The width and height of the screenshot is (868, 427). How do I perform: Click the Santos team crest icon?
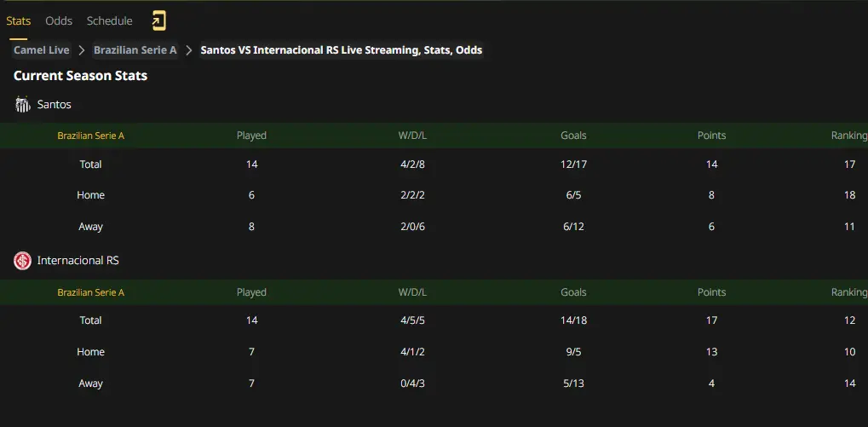pyautogui.click(x=23, y=104)
